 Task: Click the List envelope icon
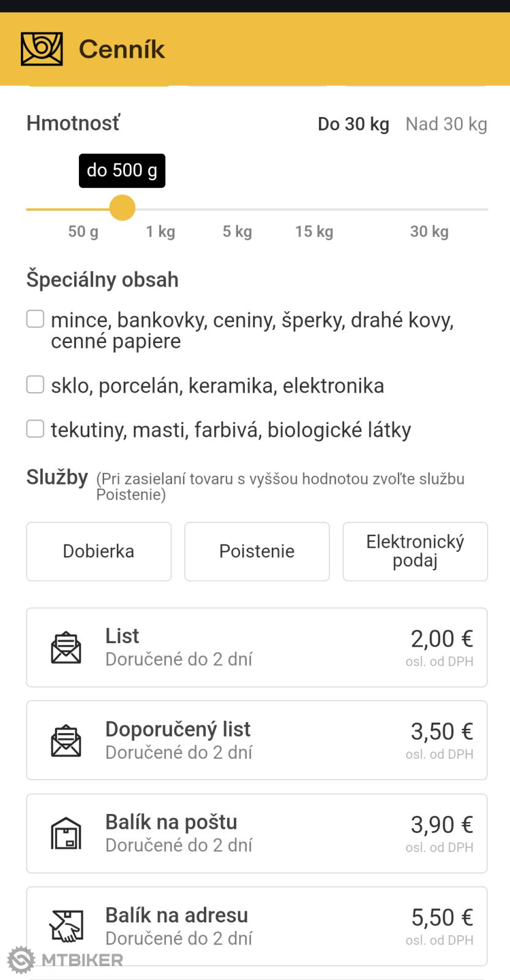[x=66, y=647]
